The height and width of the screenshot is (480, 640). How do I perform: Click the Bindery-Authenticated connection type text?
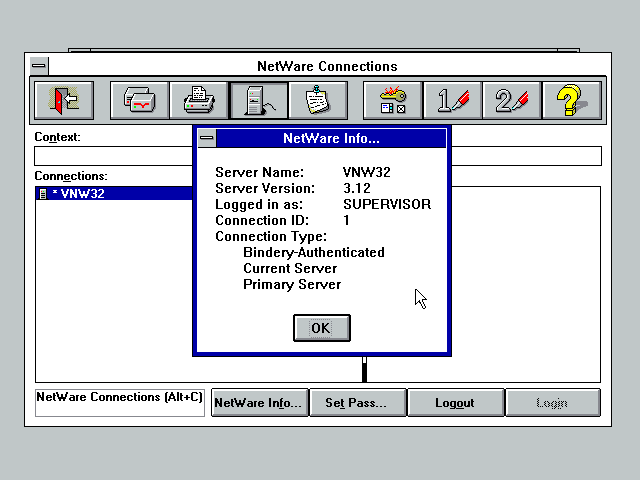pyautogui.click(x=313, y=252)
